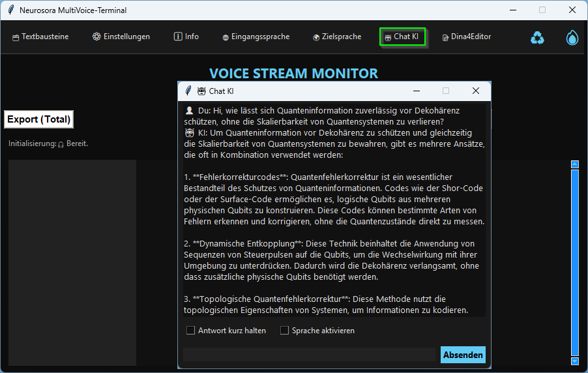Viewport: 588px width, 373px height.
Task: Focus the chat message input field
Action: point(309,355)
